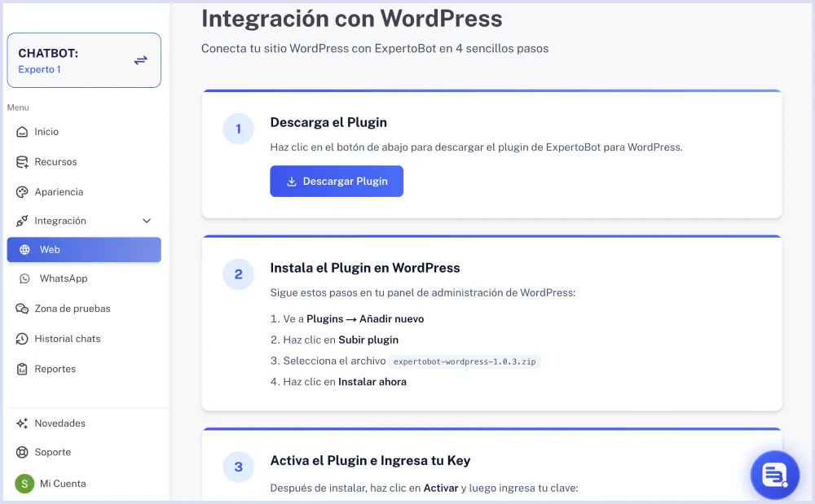The height and width of the screenshot is (504, 815).
Task: Click the Zona de pruebas chat bubbles icon
Action: click(22, 309)
